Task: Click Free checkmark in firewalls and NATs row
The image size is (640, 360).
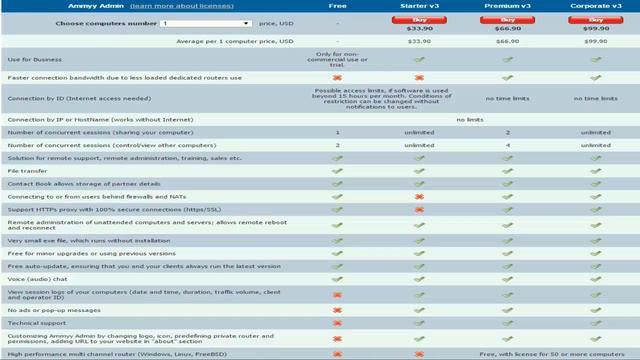Action: (x=337, y=197)
